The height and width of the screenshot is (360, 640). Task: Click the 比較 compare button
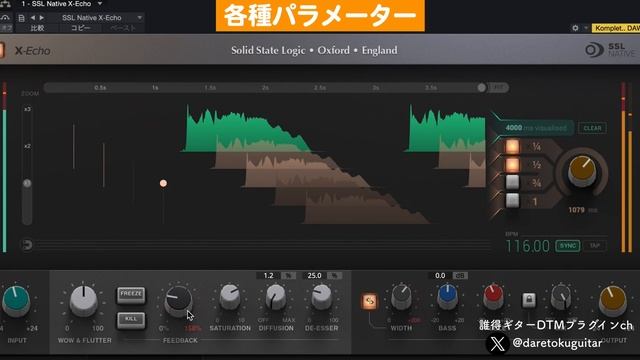(x=38, y=28)
